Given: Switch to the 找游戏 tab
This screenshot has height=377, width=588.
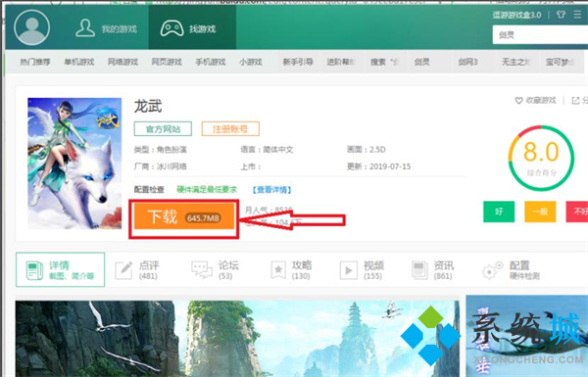Looking at the screenshot, I should 192,28.
